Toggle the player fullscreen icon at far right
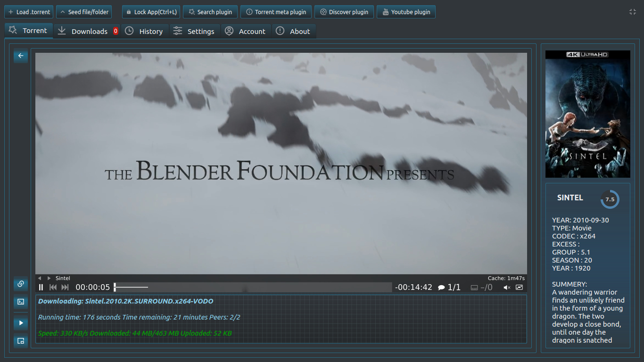Viewport: 644px width, 362px height. [519, 287]
